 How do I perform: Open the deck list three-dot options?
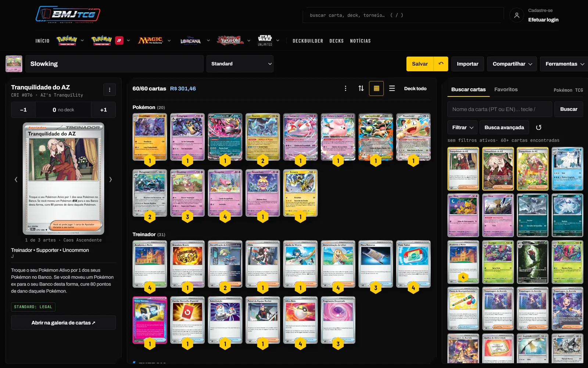(345, 88)
